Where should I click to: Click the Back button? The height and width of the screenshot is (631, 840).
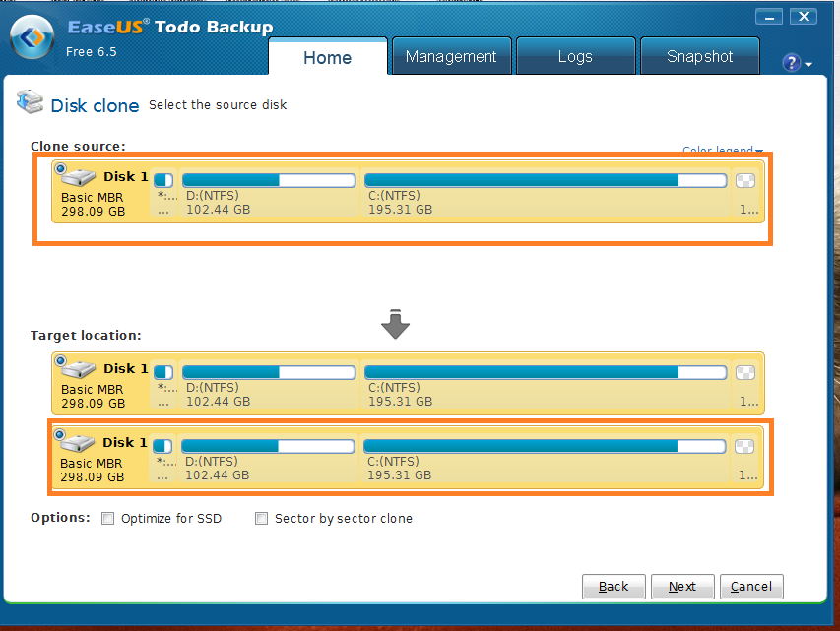click(x=614, y=586)
